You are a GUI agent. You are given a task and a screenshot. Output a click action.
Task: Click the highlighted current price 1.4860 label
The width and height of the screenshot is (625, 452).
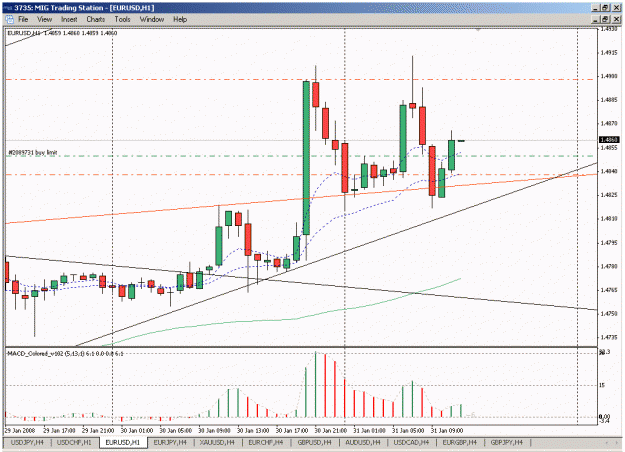pos(609,140)
